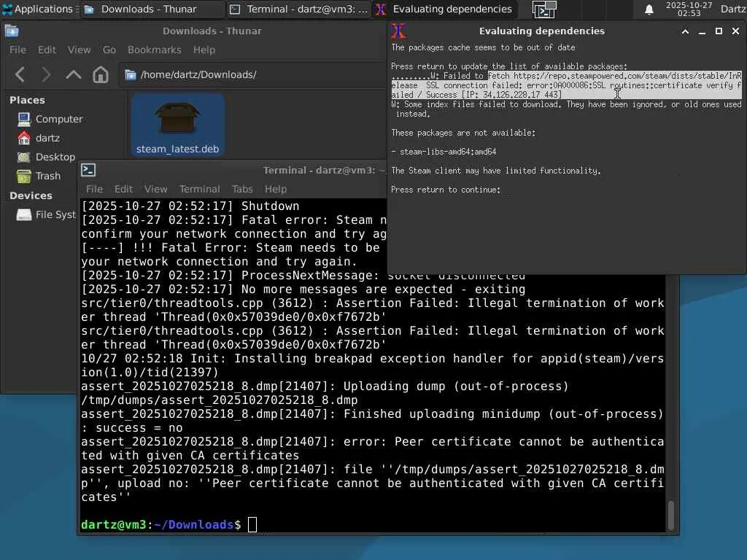Click 'Shutdown' log line in terminal

pos(190,206)
